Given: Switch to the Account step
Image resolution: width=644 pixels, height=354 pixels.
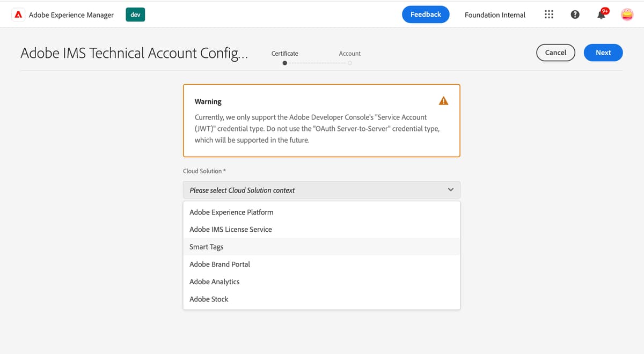Looking at the screenshot, I should (x=349, y=63).
